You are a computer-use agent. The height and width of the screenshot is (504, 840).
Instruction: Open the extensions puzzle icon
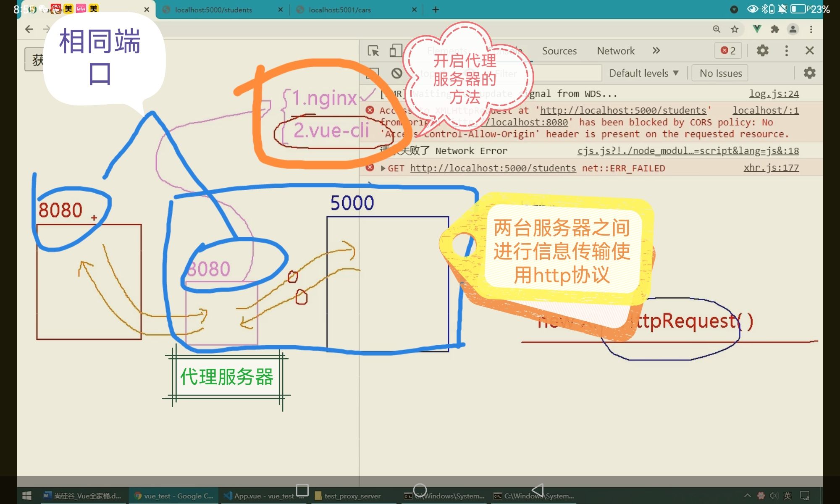pyautogui.click(x=775, y=29)
